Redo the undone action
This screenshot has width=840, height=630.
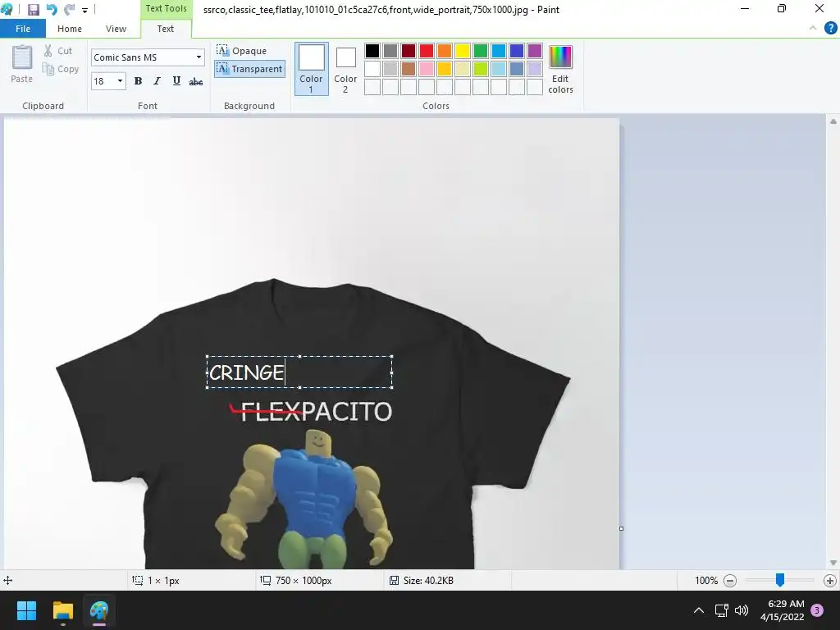pyautogui.click(x=69, y=10)
